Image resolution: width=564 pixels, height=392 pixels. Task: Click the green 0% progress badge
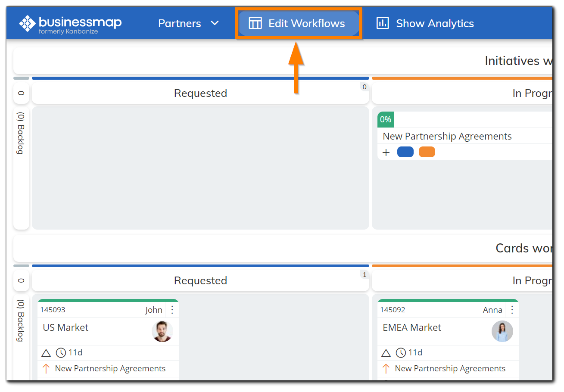[x=385, y=119]
